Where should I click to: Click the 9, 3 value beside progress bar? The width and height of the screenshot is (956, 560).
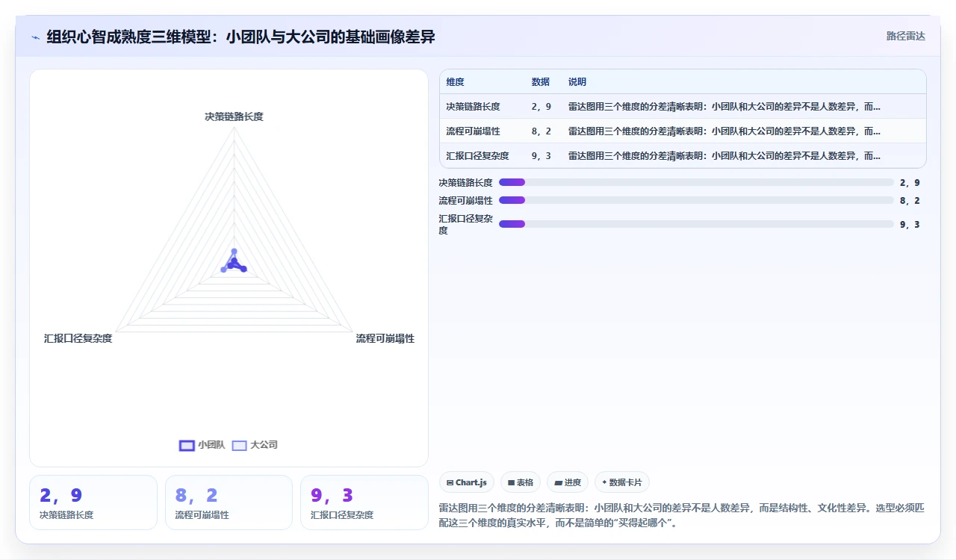click(910, 224)
